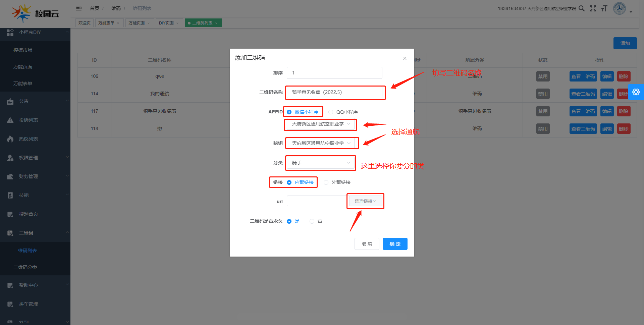Image resolution: width=644 pixels, height=325 pixels.
Task: Click the 确定 confirm button
Action: point(395,244)
